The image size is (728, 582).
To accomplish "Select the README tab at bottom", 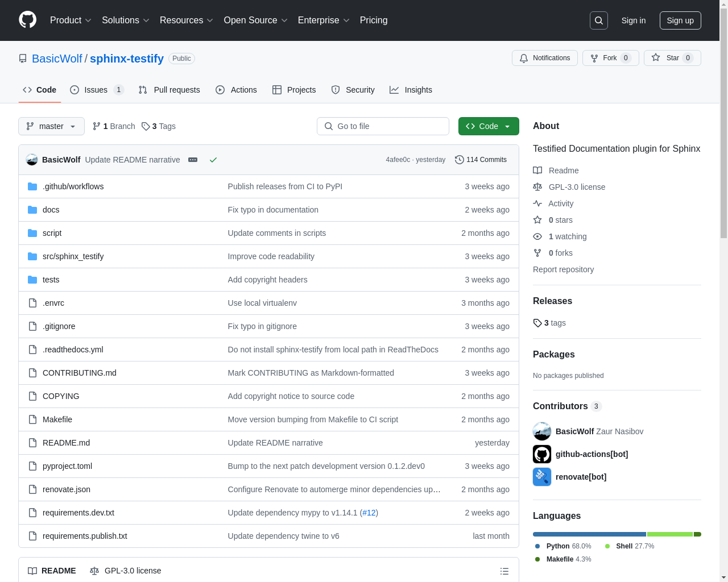I will pyautogui.click(x=52, y=571).
